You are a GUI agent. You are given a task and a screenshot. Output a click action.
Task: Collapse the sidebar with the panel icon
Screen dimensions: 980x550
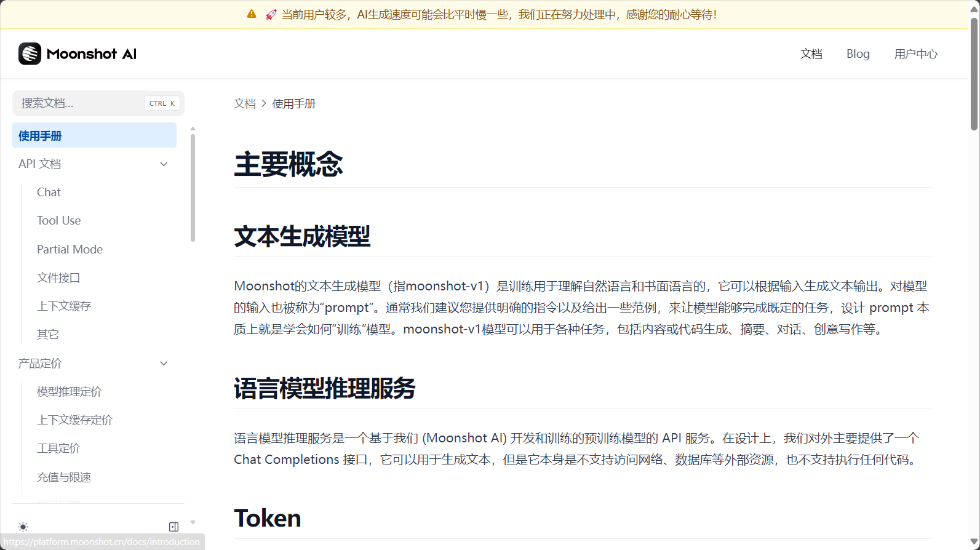pyautogui.click(x=174, y=527)
